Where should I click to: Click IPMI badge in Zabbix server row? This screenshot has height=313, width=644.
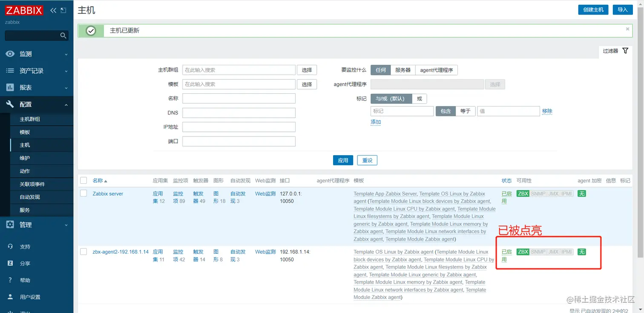click(x=567, y=194)
